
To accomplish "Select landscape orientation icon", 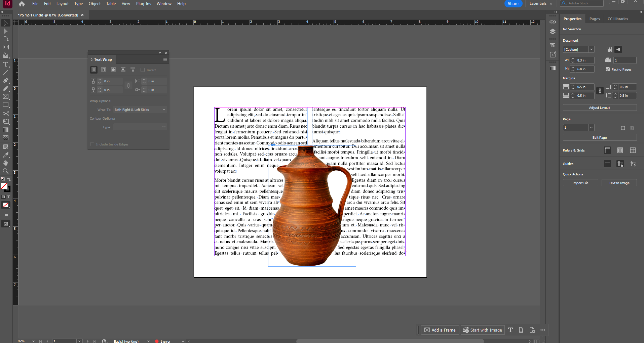I will 618,49.
